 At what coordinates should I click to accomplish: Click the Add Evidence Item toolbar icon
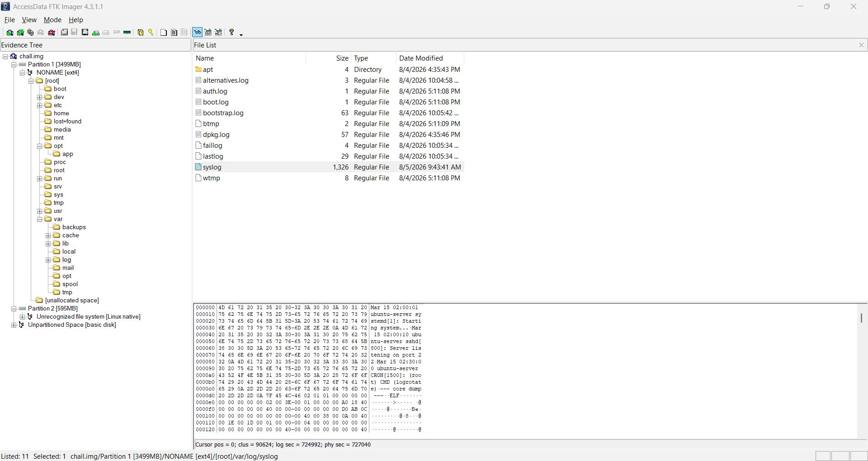coord(9,33)
